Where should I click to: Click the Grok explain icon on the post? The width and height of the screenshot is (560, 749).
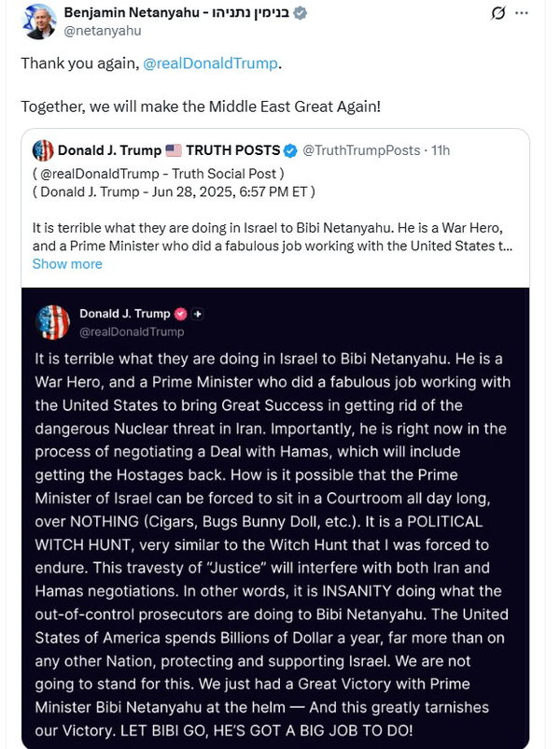click(498, 14)
